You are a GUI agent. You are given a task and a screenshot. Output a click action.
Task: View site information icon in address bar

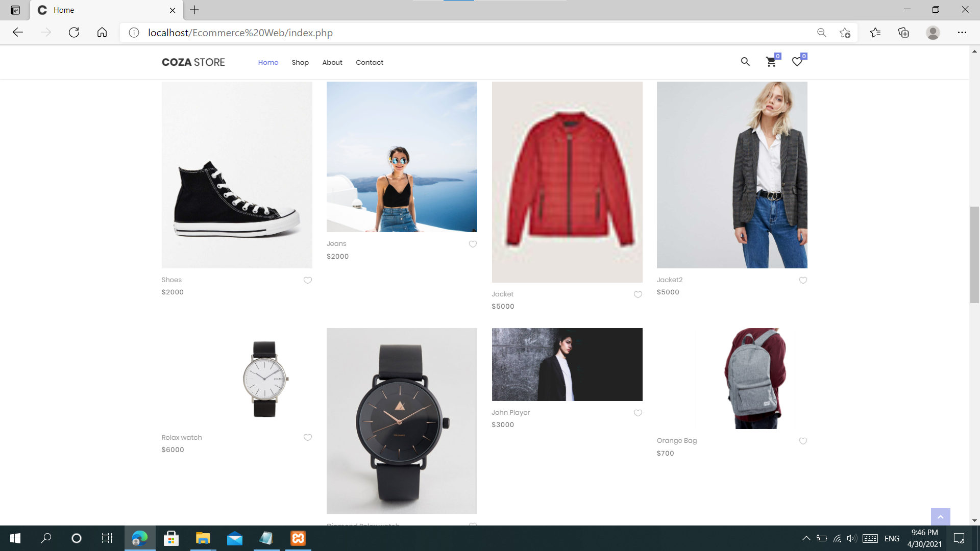pos(134,33)
